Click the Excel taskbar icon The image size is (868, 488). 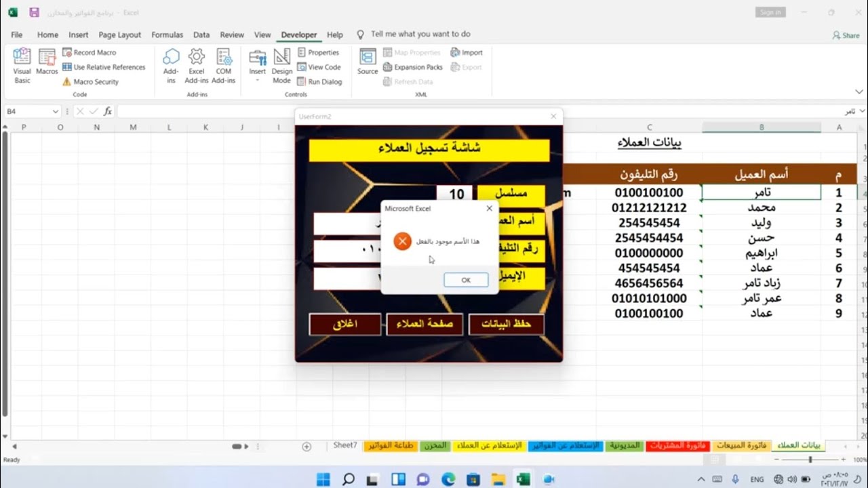(x=523, y=480)
